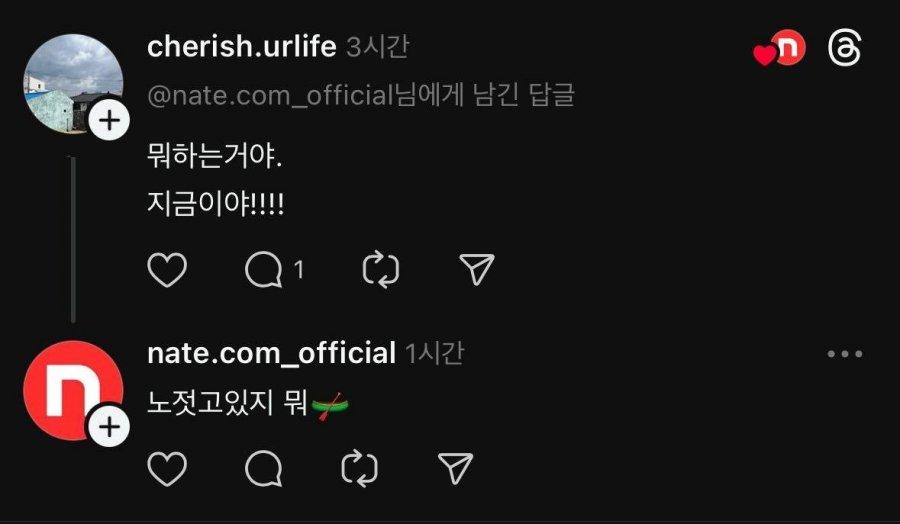
Task: Like the cherish.urlife reply with the heart
Action: [x=167, y=270]
